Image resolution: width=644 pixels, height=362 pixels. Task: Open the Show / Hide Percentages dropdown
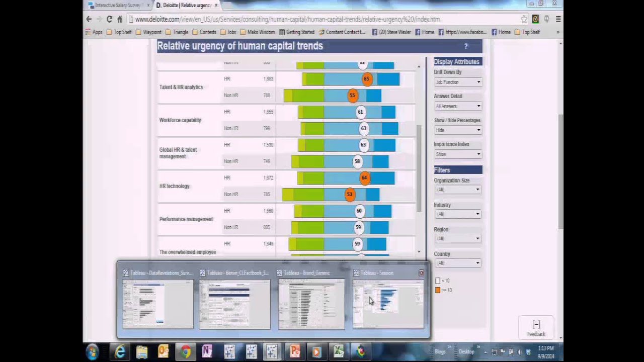(x=458, y=130)
